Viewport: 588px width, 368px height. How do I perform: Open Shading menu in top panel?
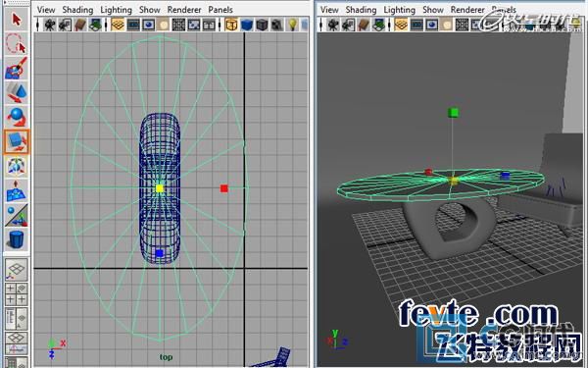(77, 10)
